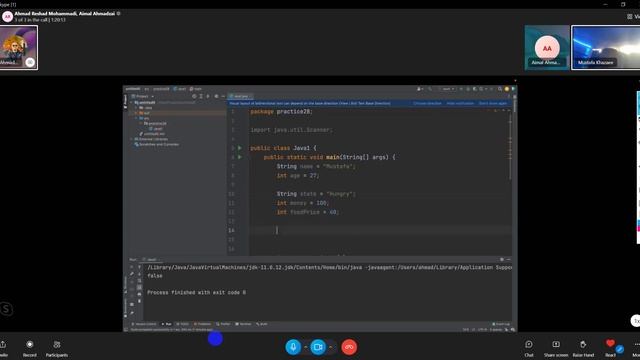Open the run configuration dropdown
The height and width of the screenshot is (360, 640).
click(447, 89)
